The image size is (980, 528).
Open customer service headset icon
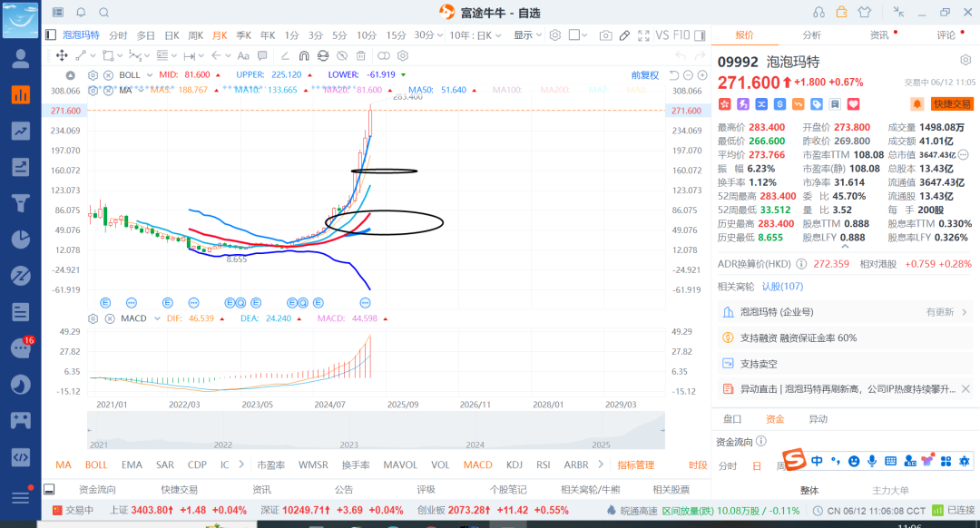[818, 12]
